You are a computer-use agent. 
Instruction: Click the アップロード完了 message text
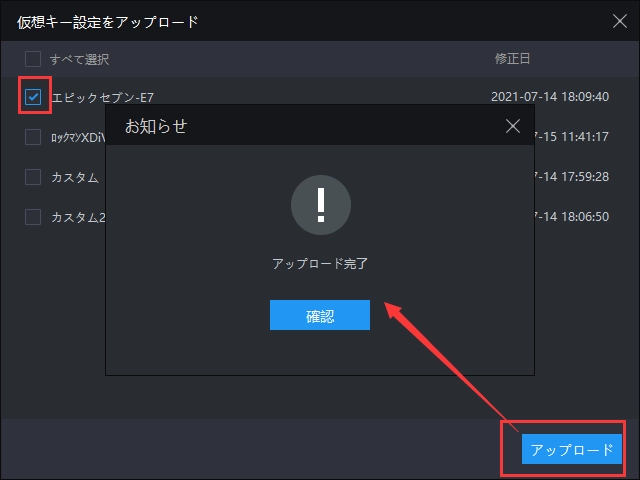click(x=320, y=264)
